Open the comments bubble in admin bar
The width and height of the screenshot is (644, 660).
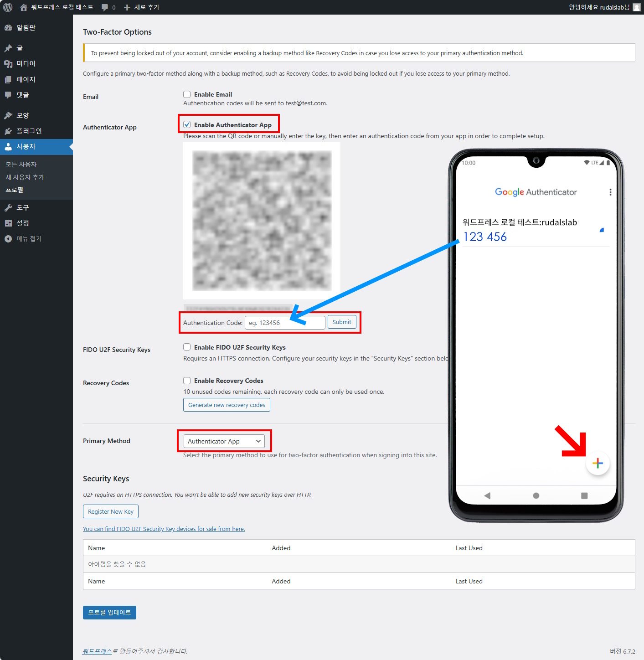tap(105, 7)
